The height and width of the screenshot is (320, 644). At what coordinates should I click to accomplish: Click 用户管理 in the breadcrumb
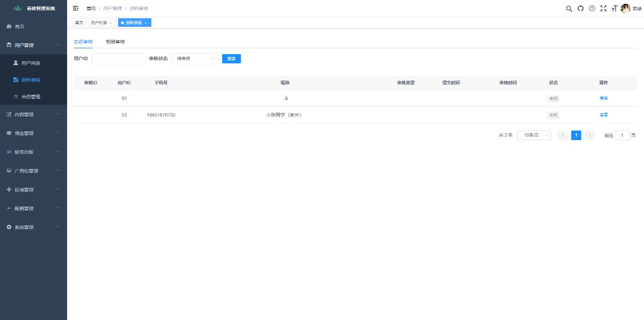coord(113,9)
